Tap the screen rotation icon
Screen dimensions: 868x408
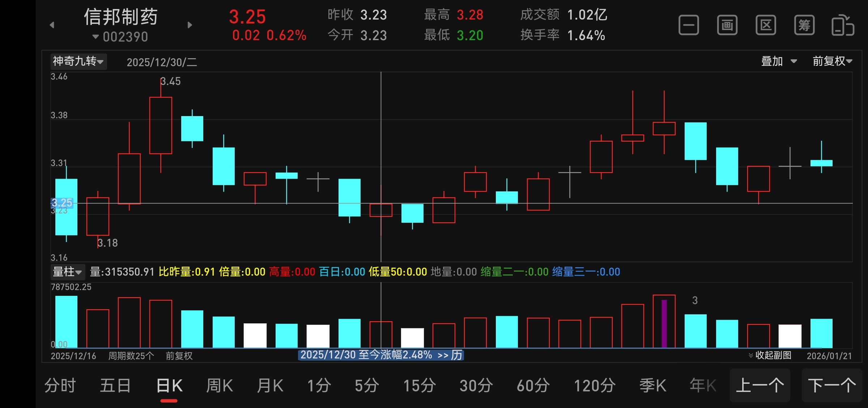[x=843, y=25]
